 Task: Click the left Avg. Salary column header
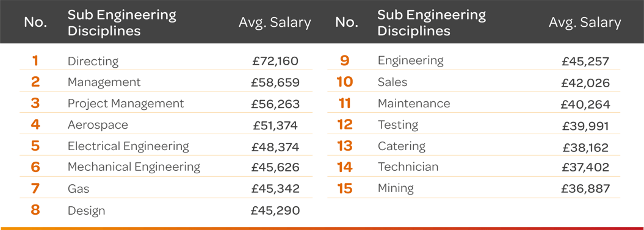275,22
